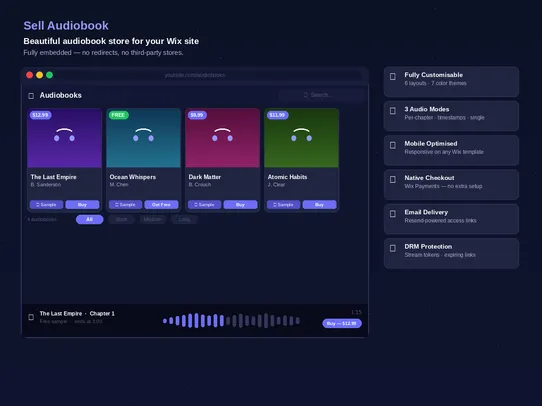
Task: Click the $9.99 price badge on Dark Matter
Action: click(197, 115)
